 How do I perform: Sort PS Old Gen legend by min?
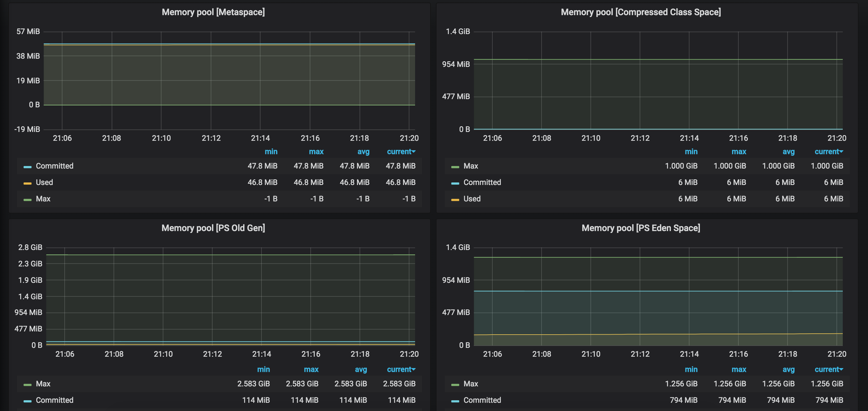tap(263, 370)
